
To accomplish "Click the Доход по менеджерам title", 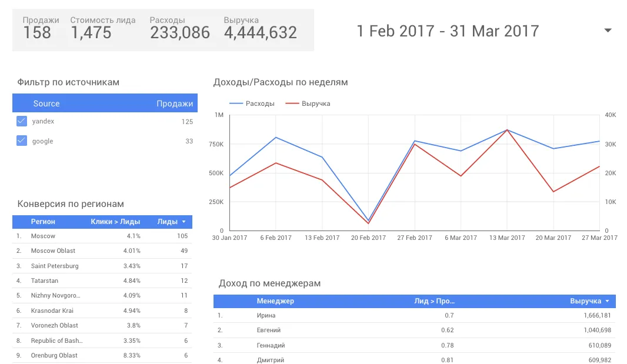I will point(269,283).
